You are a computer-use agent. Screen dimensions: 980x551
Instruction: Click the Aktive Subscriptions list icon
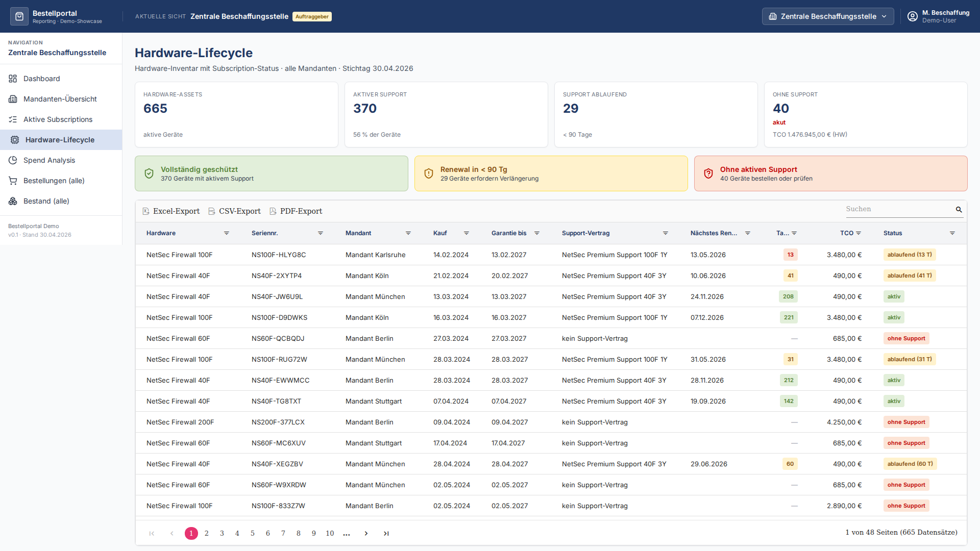coord(13,119)
